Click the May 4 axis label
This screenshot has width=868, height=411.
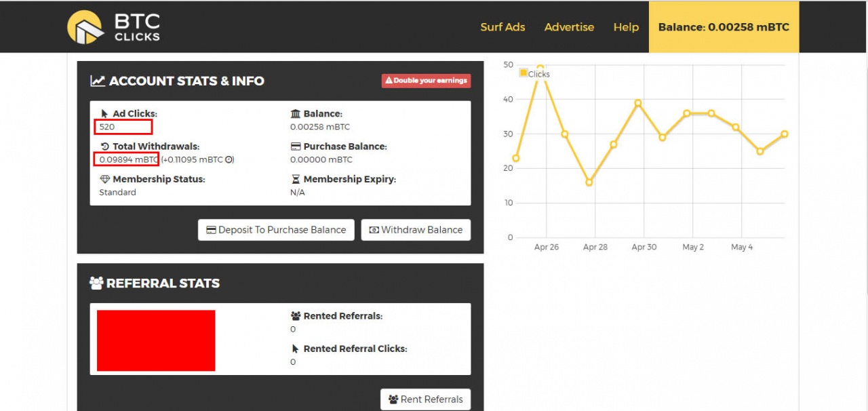pos(742,247)
